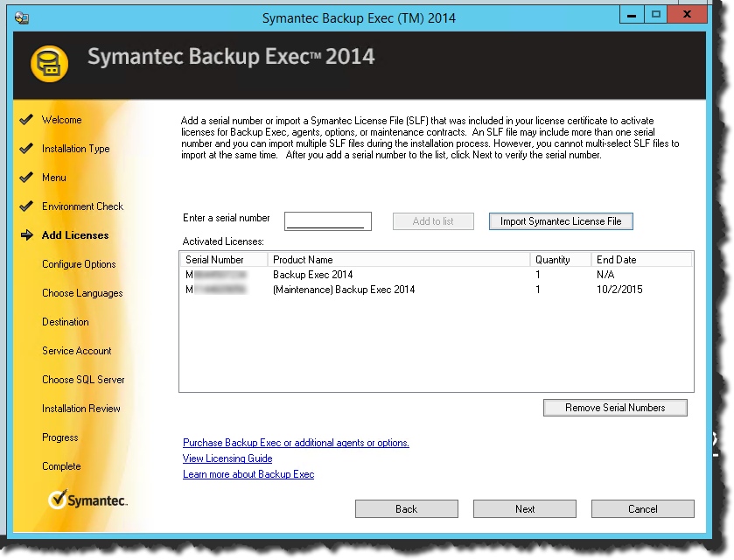This screenshot has width=734, height=560.
Task: Click the Activated Licenses label
Action: pos(223,241)
